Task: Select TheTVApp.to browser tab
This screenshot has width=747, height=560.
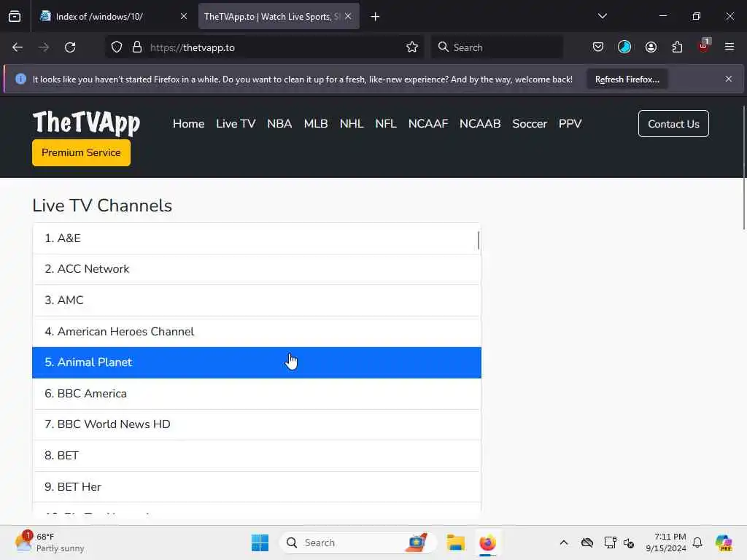Action: coord(279,16)
